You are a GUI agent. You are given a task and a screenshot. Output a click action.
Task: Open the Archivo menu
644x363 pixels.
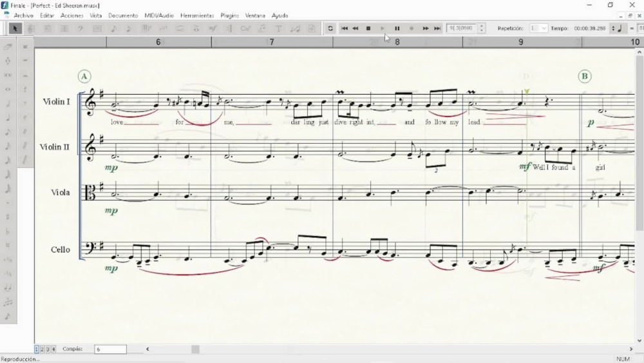click(x=24, y=15)
